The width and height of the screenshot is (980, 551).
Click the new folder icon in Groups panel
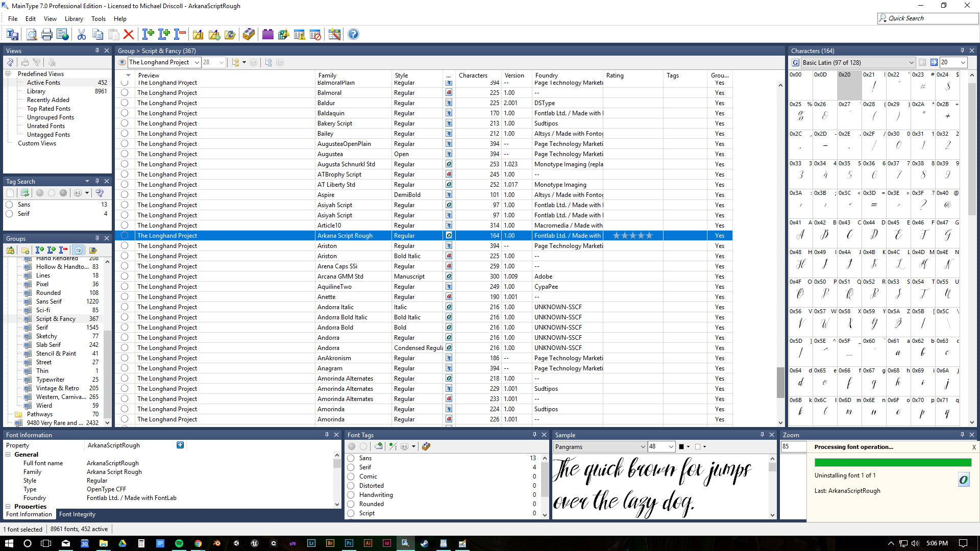(25, 250)
